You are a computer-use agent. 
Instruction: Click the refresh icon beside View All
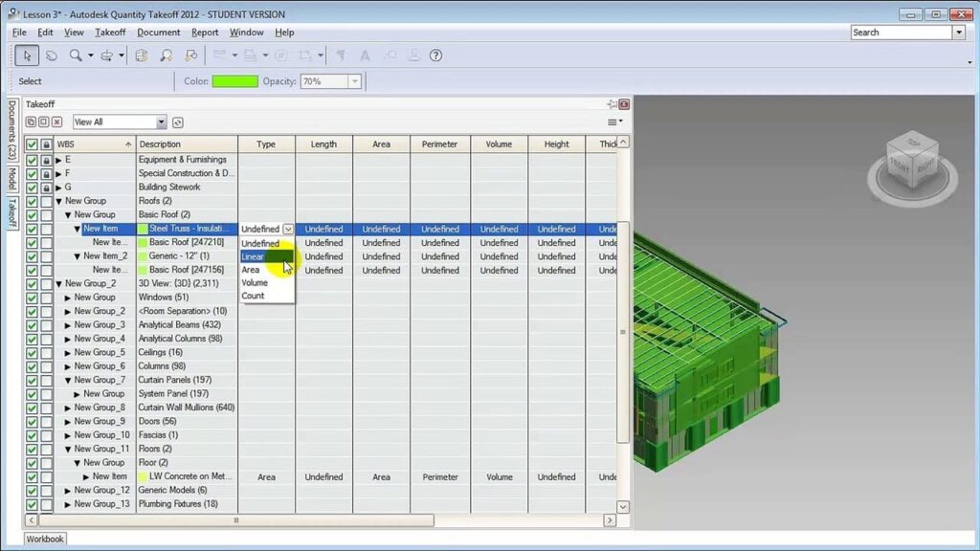tap(178, 122)
